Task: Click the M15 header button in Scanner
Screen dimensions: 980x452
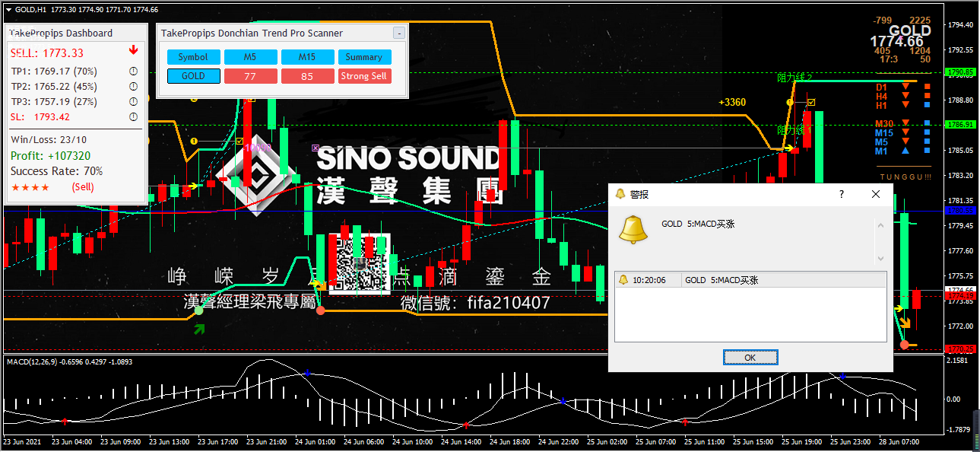Action: [x=307, y=57]
